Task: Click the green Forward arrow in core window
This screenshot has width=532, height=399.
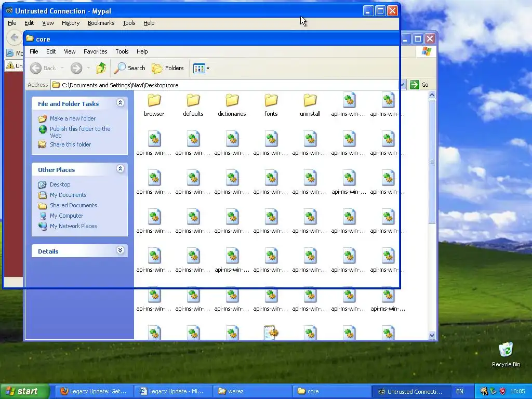Action: [76, 68]
